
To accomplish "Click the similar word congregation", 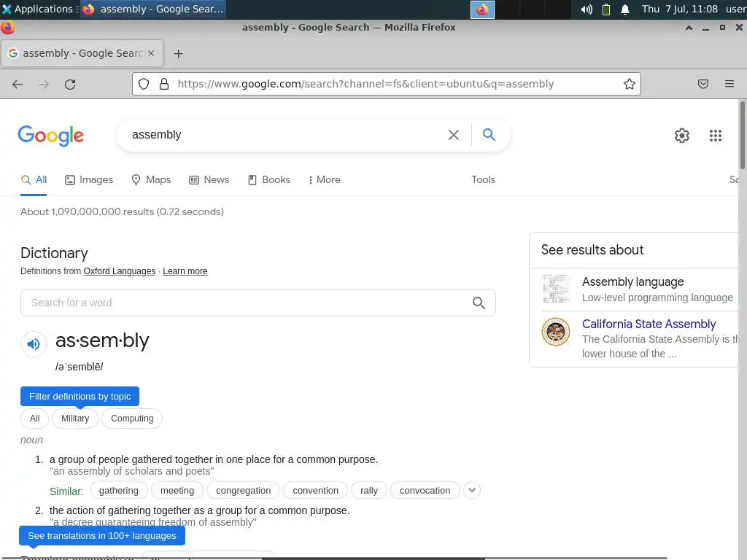I will point(244,491).
